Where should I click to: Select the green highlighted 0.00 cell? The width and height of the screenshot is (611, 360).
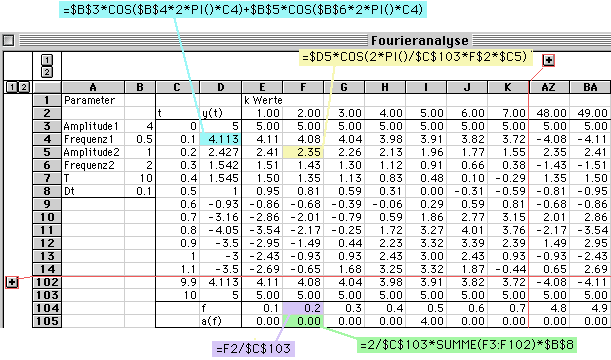303,321
